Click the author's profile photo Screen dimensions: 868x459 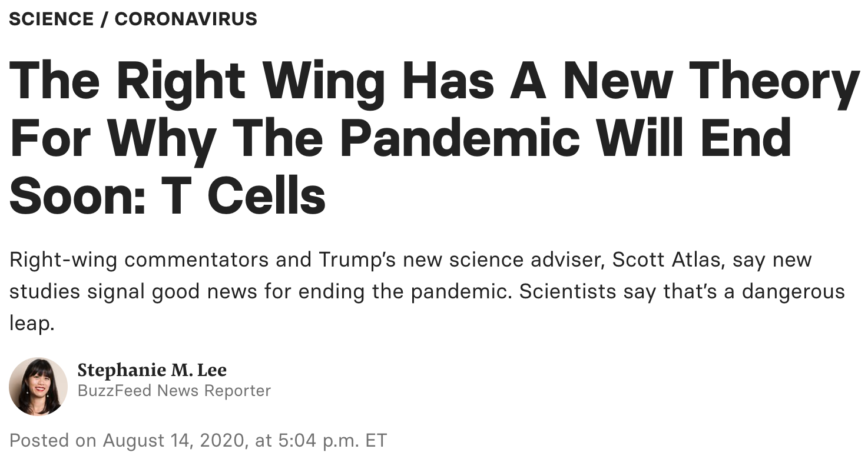38,386
